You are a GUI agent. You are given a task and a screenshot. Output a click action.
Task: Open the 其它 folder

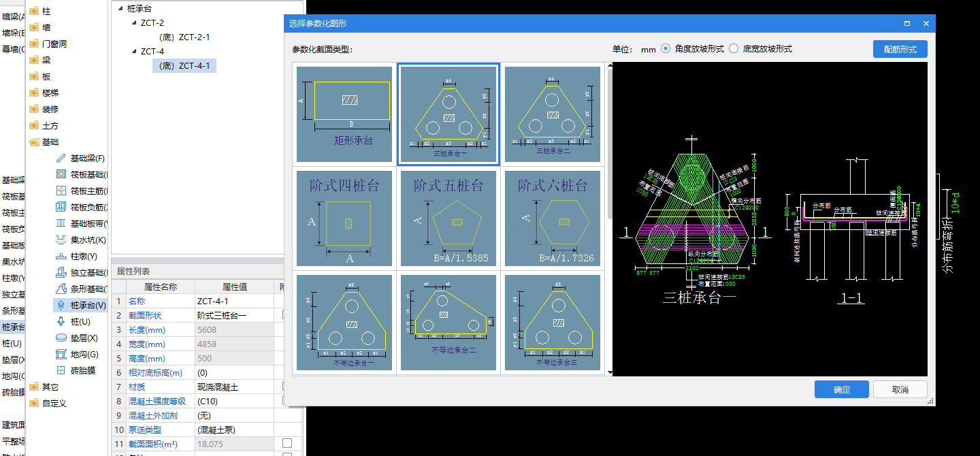click(34, 387)
